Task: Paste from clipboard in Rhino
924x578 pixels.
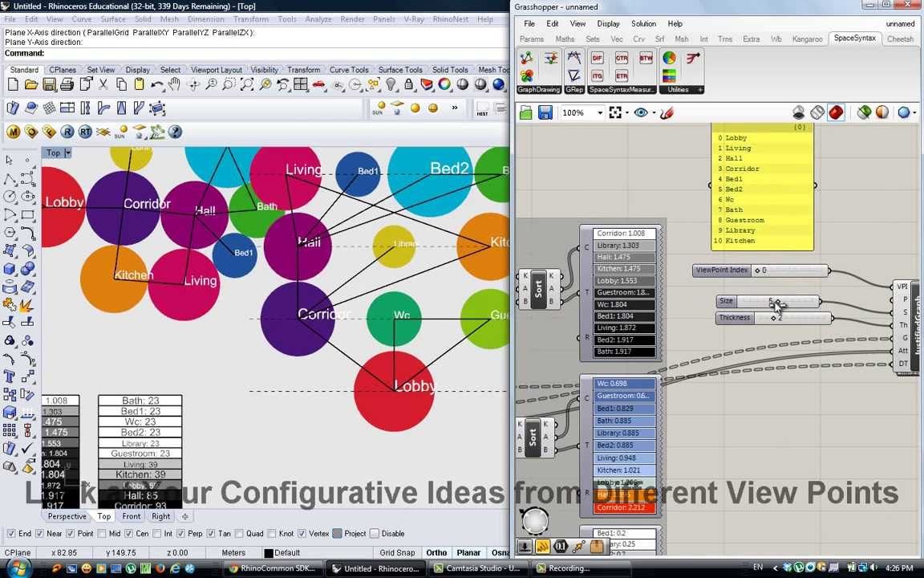Action: [x=139, y=84]
